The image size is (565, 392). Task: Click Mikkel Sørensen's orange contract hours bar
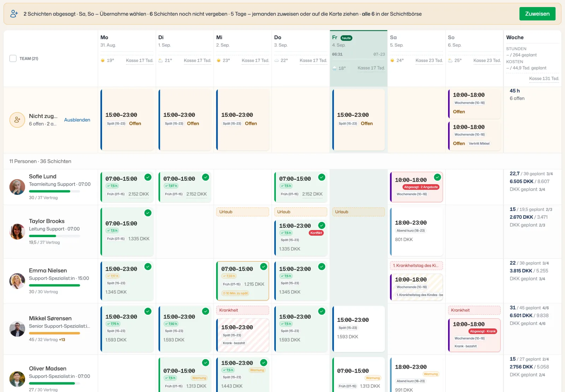coord(54,333)
